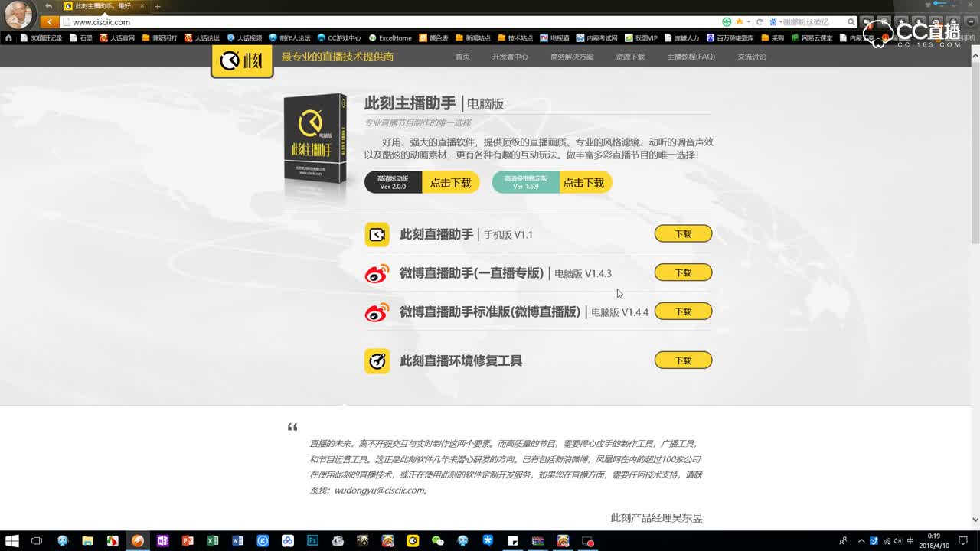Open the 交流讨论 navigation item
The width and height of the screenshot is (980, 551).
[x=752, y=57]
